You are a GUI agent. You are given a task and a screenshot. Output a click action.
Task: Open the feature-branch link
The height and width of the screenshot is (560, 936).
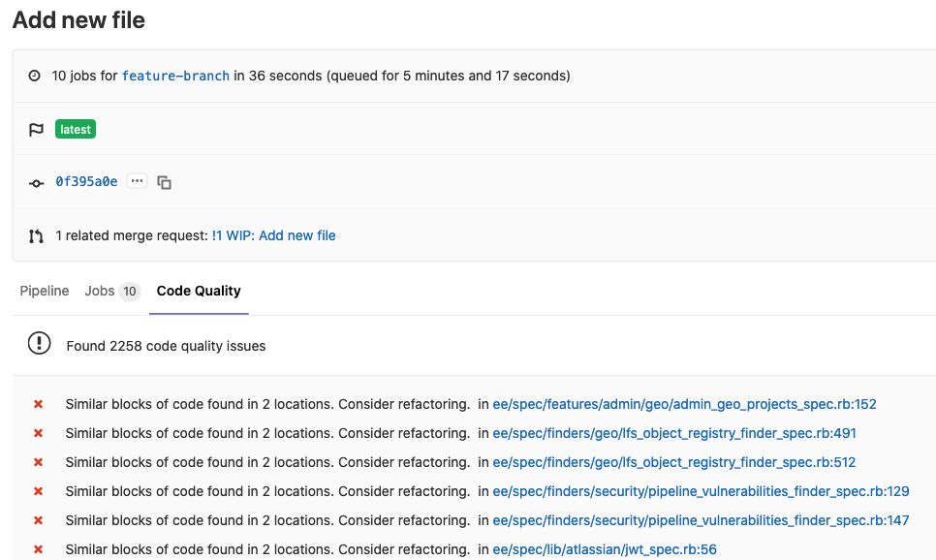[174, 75]
